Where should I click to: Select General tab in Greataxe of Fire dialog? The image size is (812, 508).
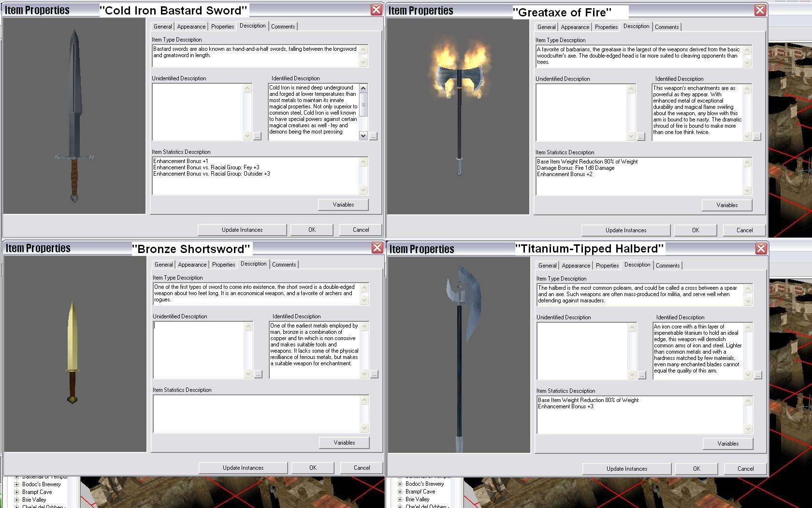coord(546,27)
